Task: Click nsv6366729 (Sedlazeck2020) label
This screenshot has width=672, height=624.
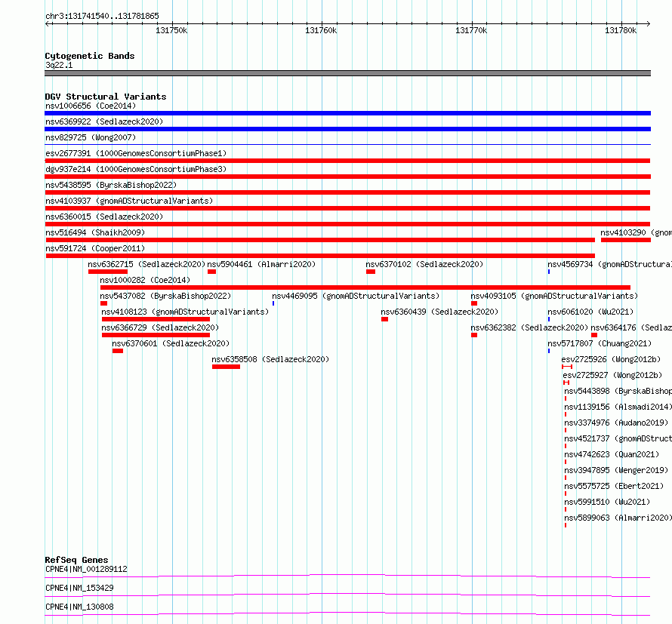Action: pos(160,327)
